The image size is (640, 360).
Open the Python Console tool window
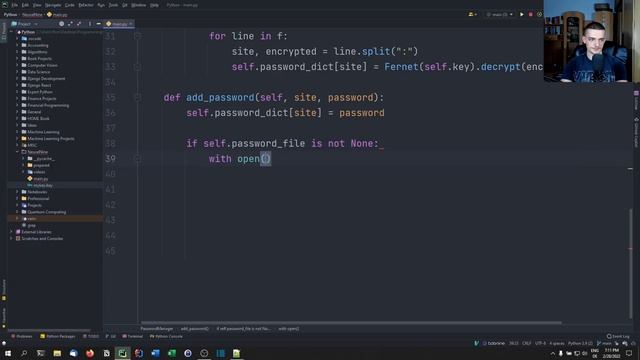point(166,336)
